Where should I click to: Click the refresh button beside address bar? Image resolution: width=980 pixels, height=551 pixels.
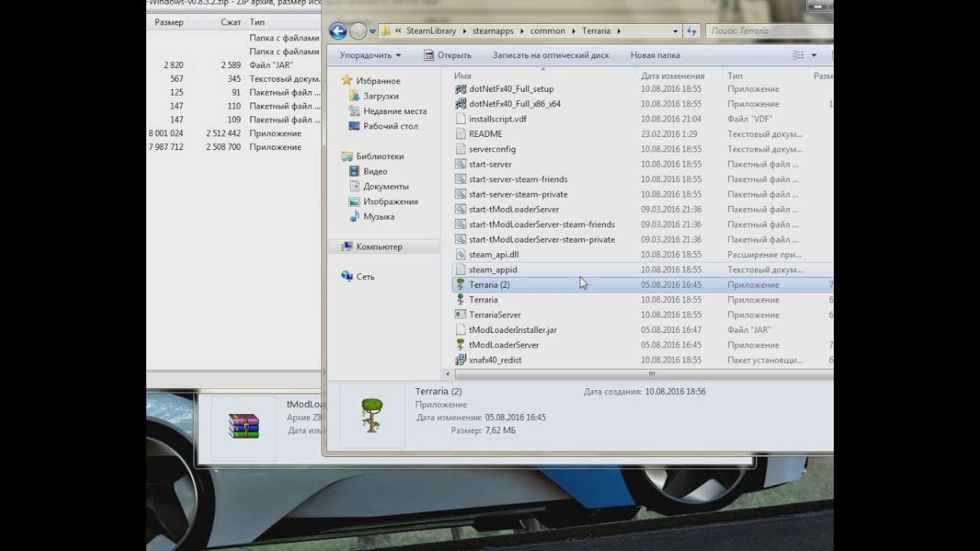tap(691, 31)
